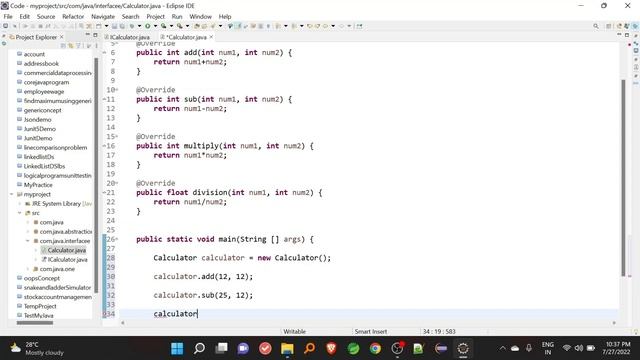Switch to ICalculator.java editor tab

(127, 37)
